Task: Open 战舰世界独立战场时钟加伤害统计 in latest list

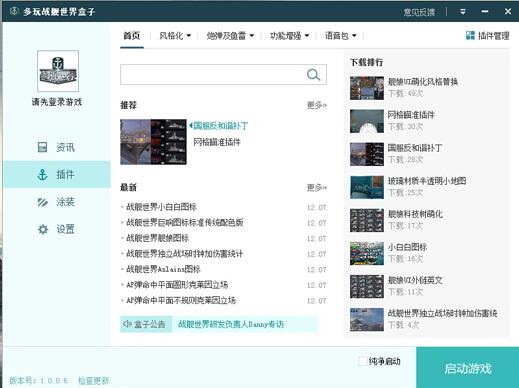Action: [184, 254]
